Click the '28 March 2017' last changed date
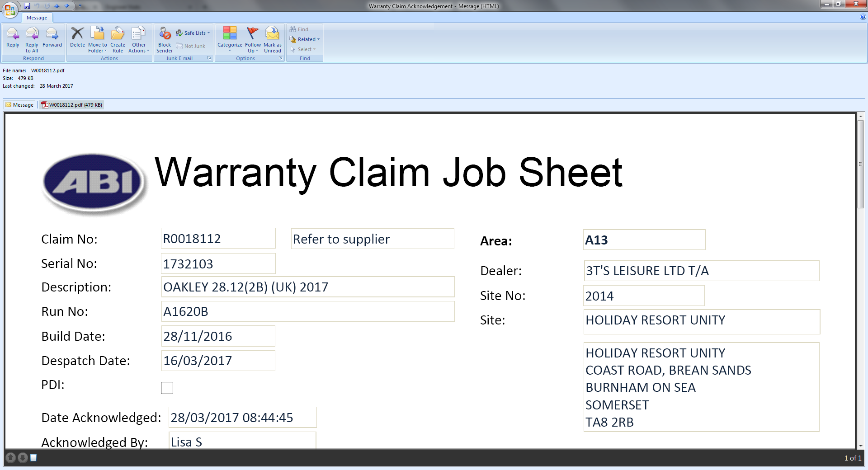The width and height of the screenshot is (868, 470). [x=56, y=86]
